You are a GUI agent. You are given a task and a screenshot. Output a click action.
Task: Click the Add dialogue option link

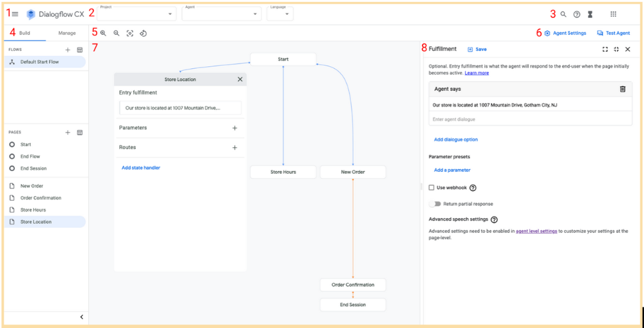point(456,140)
